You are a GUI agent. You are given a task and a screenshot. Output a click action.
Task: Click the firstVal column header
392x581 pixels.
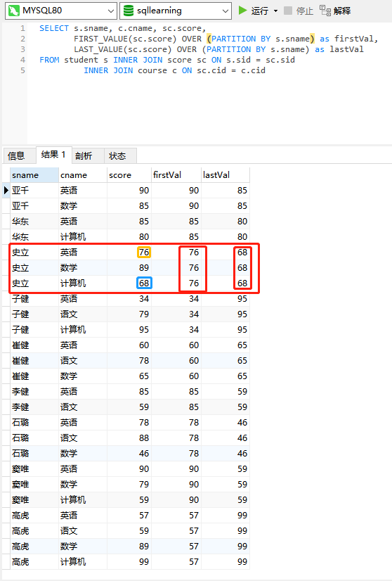176,175
